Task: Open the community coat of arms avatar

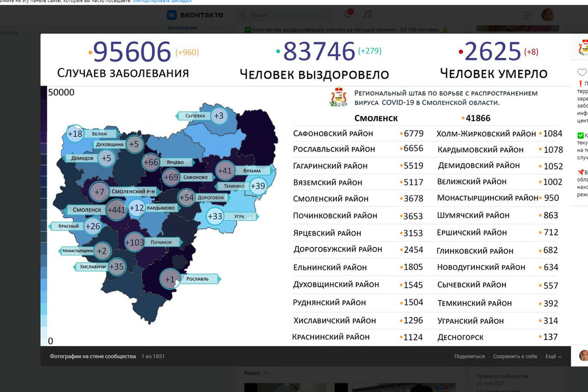Action: [x=582, y=48]
